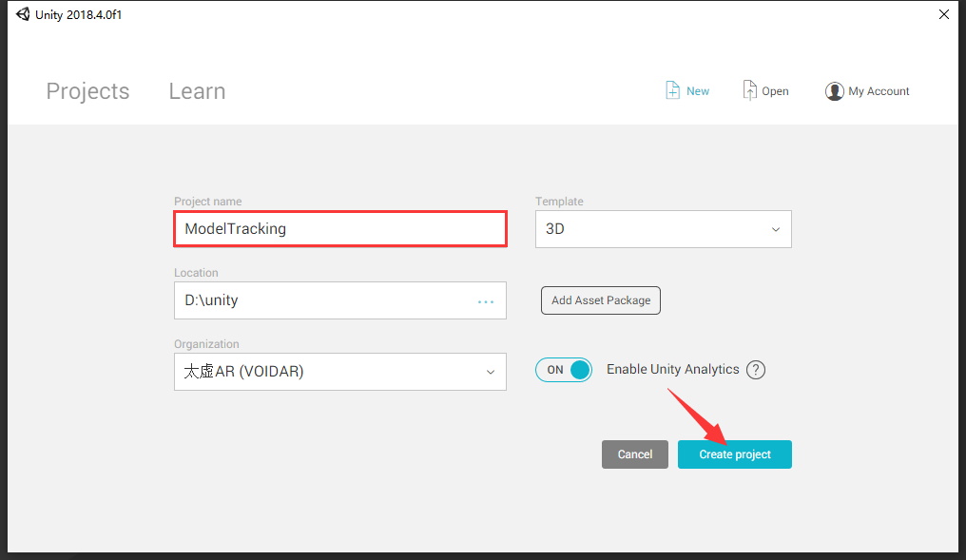Image resolution: width=966 pixels, height=560 pixels.
Task: Click the New project document icon
Action: tap(672, 90)
